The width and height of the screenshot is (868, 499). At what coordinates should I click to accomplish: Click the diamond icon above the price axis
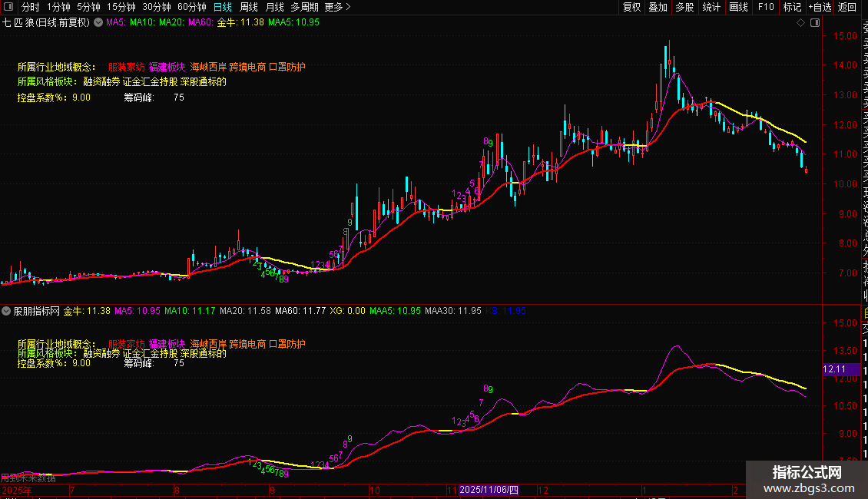coord(800,23)
